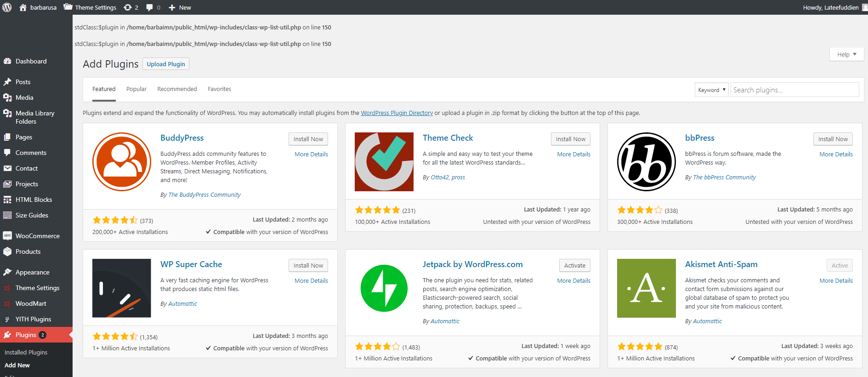Viewport: 868px width, 377px height.
Task: Click the Media Library Folders icon
Action: tap(7, 113)
